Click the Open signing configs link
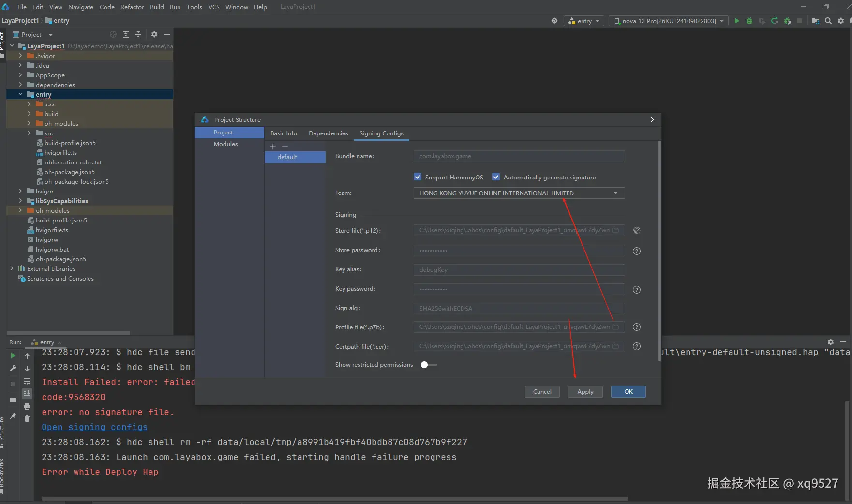The width and height of the screenshot is (852, 504). click(94, 427)
